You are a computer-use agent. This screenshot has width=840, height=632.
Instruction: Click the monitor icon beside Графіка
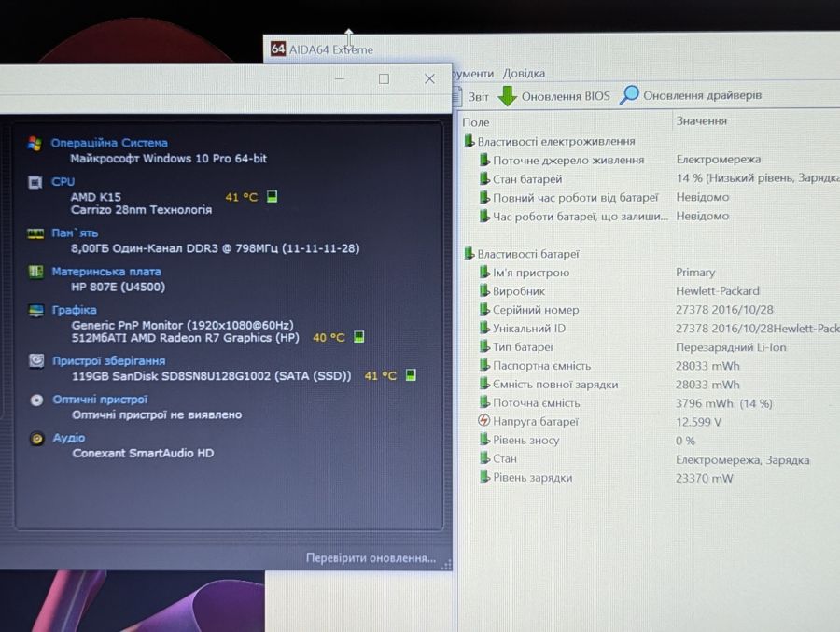pos(36,310)
